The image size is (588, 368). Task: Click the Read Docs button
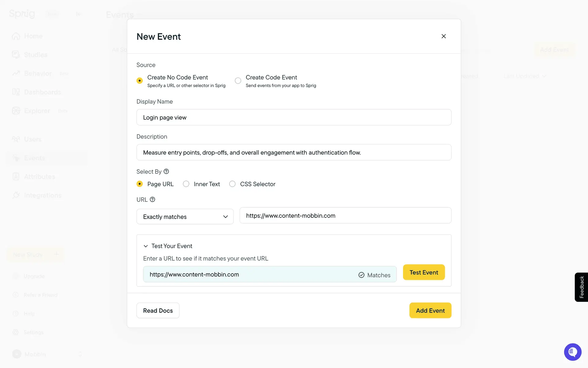tap(158, 310)
